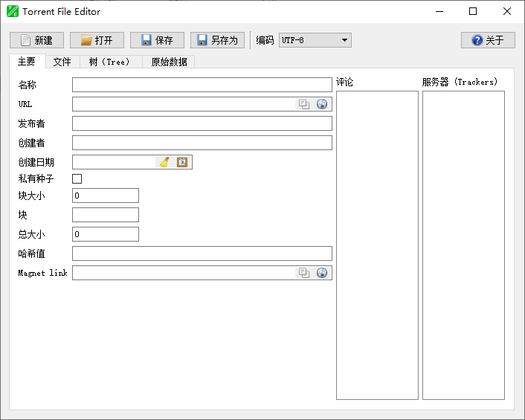525x420 pixels.
Task: Click the 新建 (New) toolbar button
Action: [37, 40]
